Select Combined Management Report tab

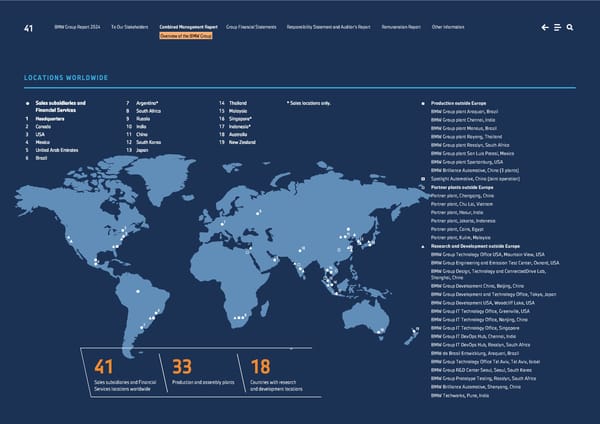[188, 27]
